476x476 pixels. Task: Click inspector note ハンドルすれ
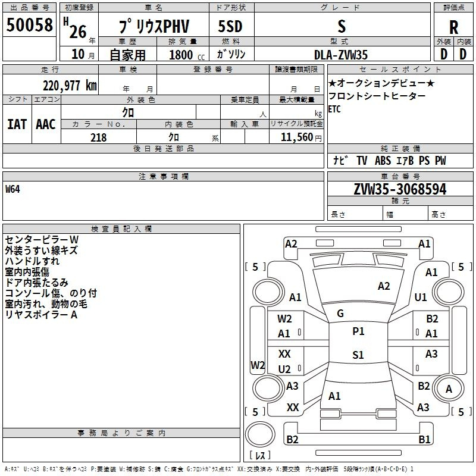(x=32, y=261)
